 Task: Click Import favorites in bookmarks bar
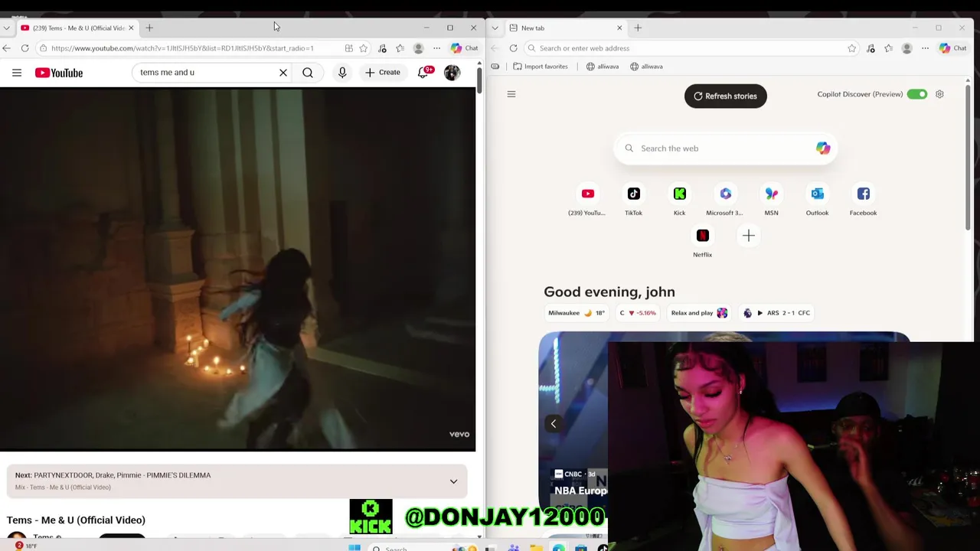(541, 67)
